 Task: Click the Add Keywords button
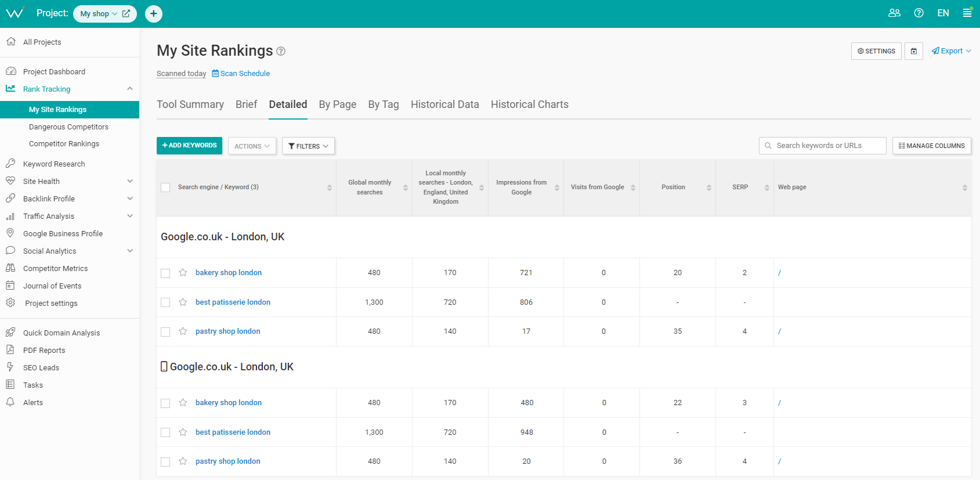189,146
